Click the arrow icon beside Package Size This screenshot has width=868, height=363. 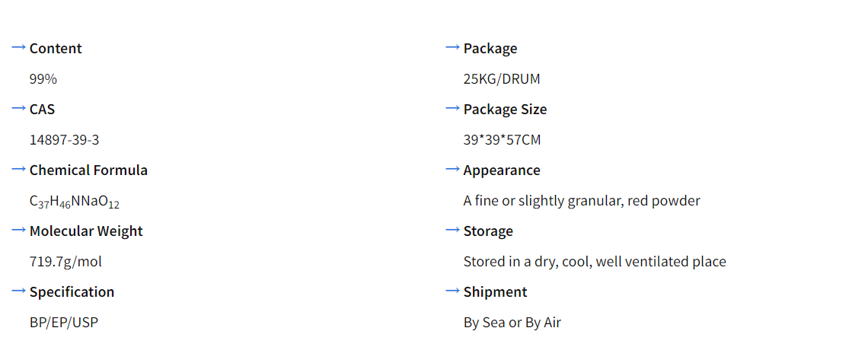pos(453,109)
